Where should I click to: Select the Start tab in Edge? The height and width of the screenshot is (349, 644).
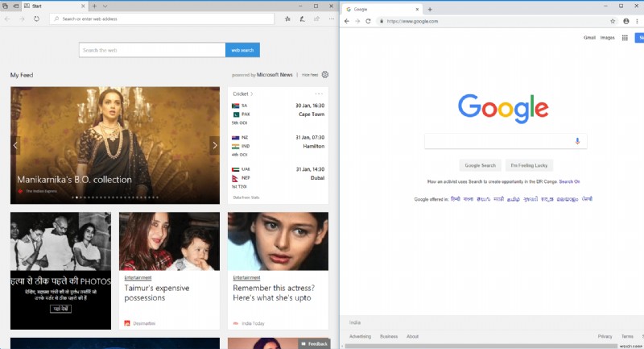tap(55, 6)
